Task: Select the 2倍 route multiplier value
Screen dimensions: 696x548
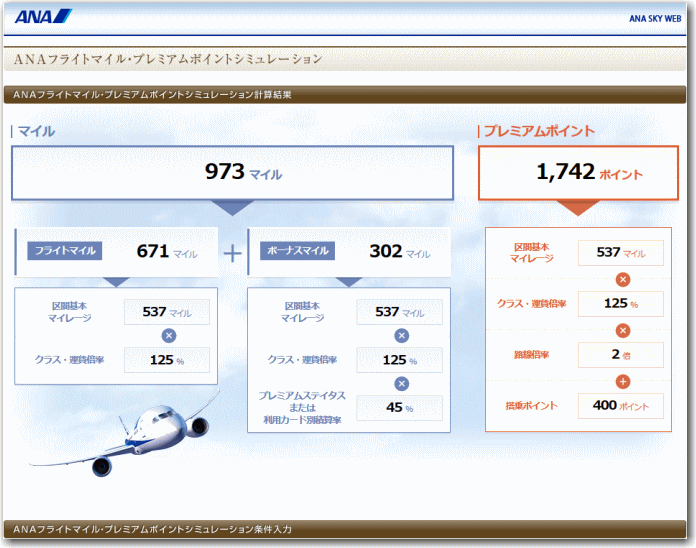Action: point(621,355)
